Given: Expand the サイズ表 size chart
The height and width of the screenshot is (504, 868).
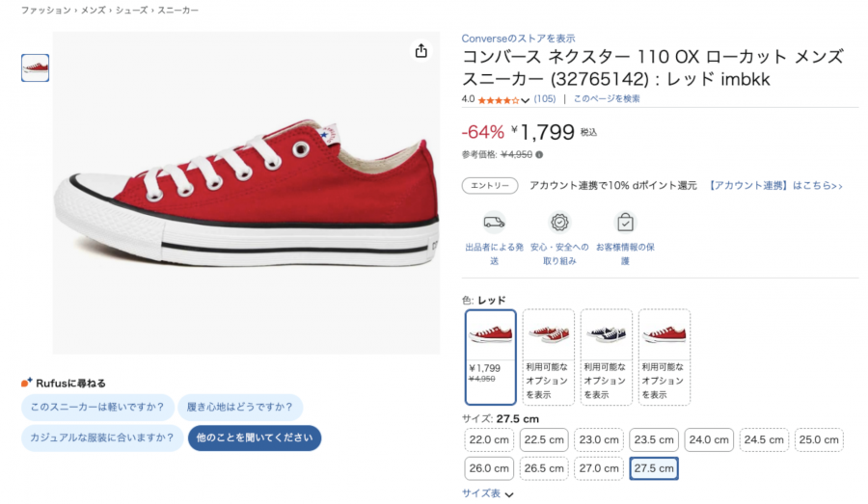Looking at the screenshot, I should pos(488,493).
